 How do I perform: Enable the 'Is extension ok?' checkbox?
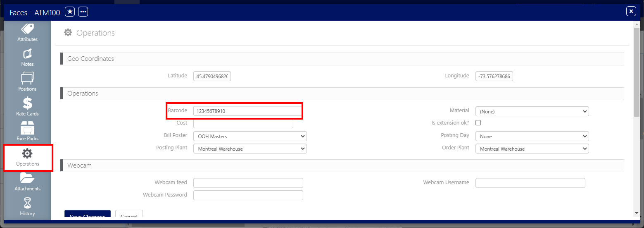click(x=478, y=123)
